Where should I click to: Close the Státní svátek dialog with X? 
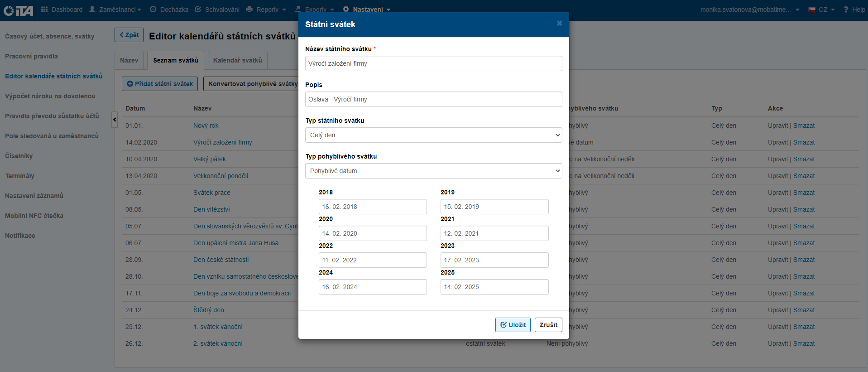(559, 24)
